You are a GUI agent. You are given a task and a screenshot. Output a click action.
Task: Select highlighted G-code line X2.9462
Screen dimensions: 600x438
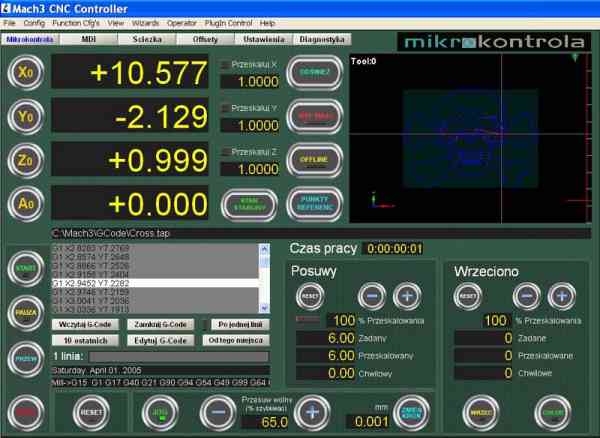155,283
